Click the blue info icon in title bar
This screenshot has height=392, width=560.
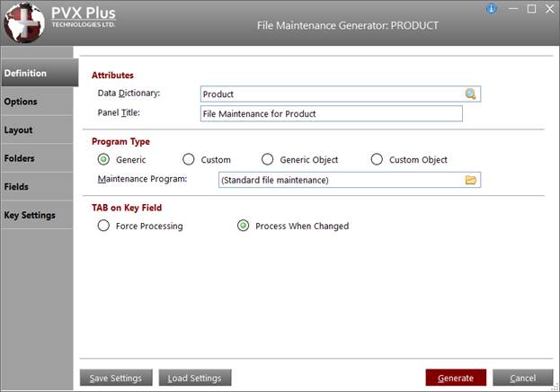[x=491, y=9]
